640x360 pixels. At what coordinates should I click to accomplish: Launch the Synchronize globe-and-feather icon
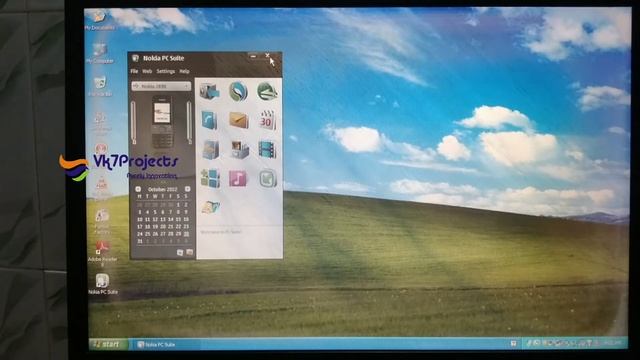pyautogui.click(x=238, y=91)
